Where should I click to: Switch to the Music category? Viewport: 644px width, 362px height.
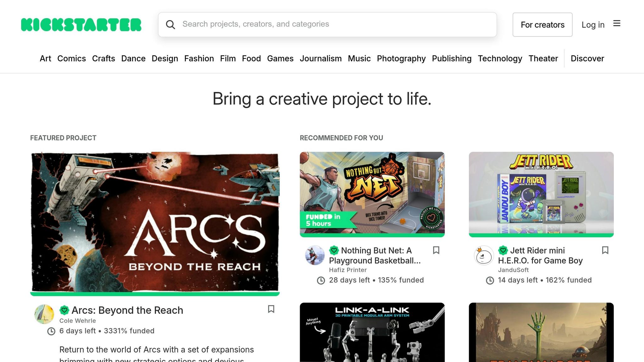[x=359, y=58]
